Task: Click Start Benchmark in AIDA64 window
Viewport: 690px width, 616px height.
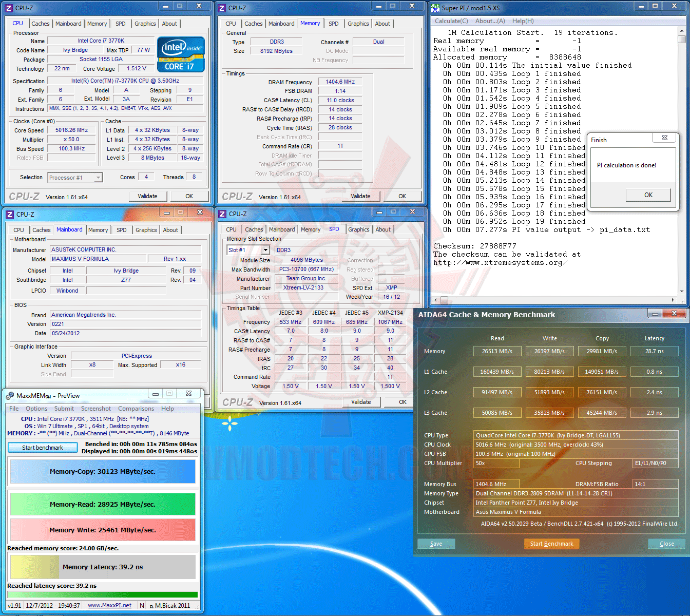Action: tap(551, 544)
